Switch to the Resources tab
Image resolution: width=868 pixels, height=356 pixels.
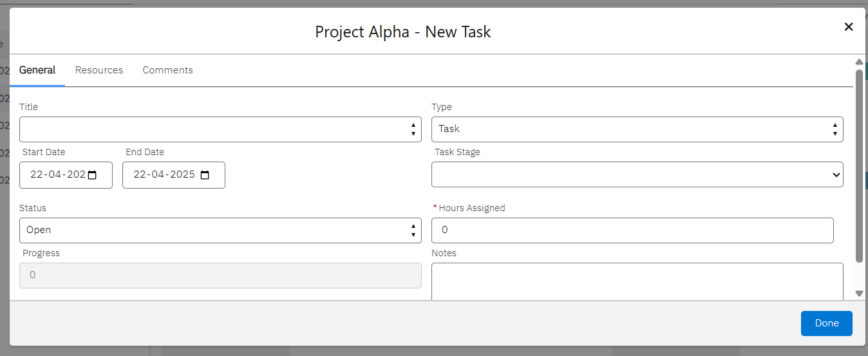99,70
